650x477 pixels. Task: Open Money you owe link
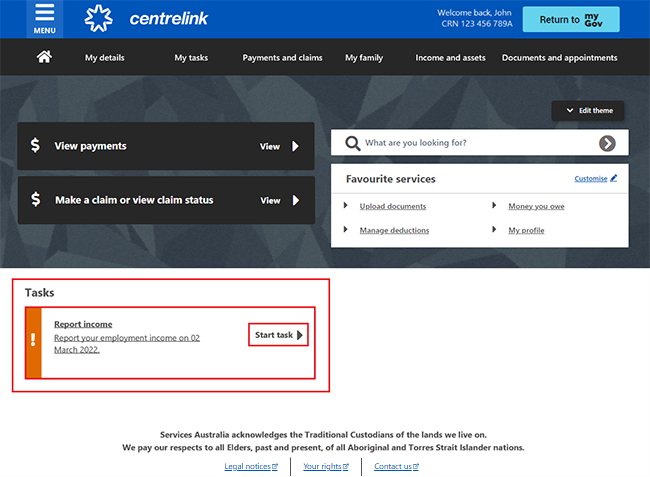(536, 206)
